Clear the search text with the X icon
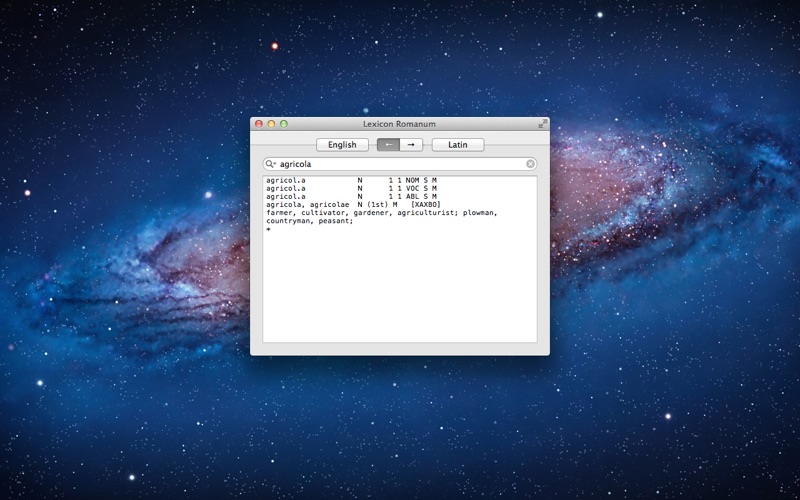 pyautogui.click(x=531, y=163)
